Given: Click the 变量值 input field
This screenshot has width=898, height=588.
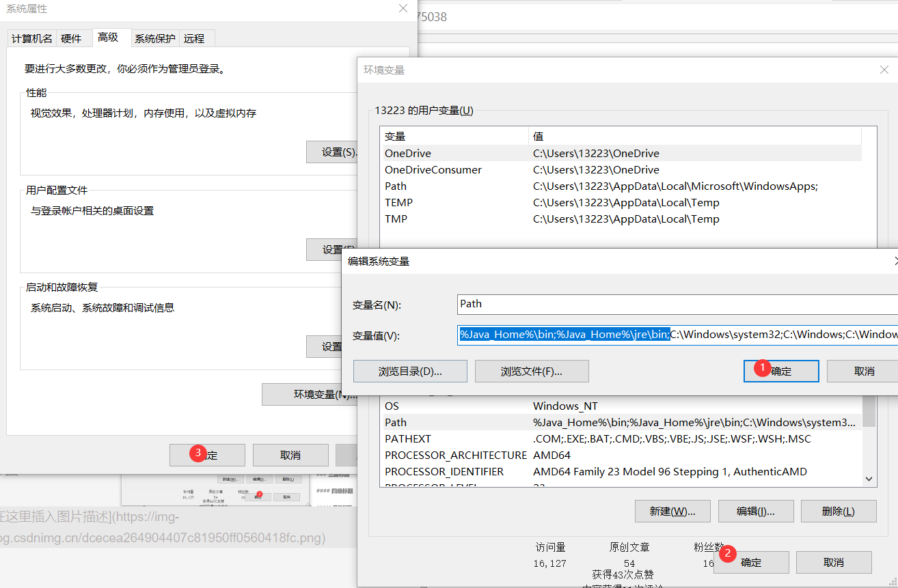Looking at the screenshot, I should point(677,335).
